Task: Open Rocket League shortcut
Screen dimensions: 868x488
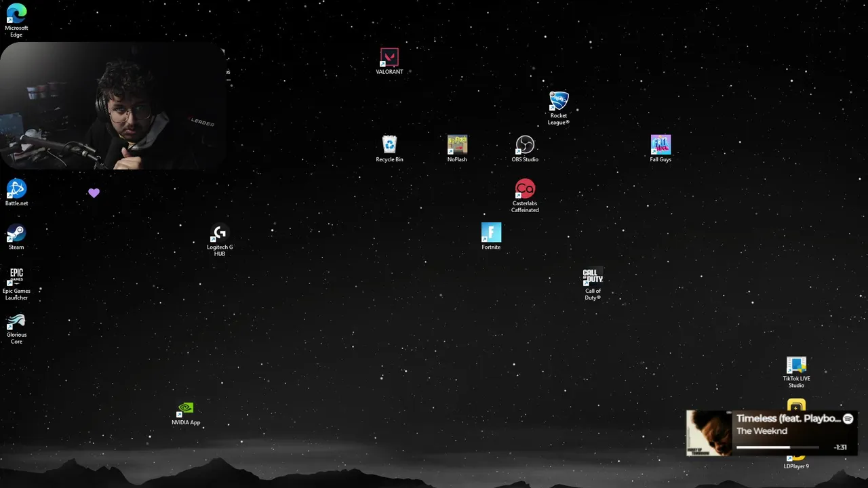Action: tap(559, 108)
